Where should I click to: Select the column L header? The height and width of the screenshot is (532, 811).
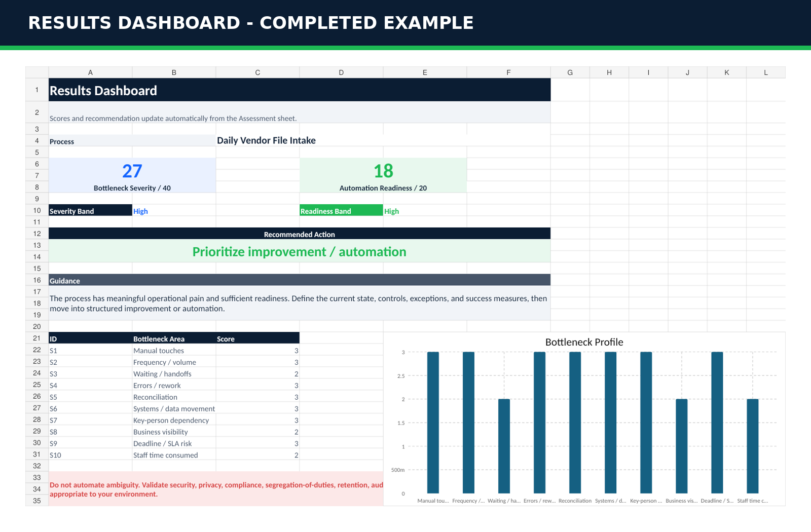click(766, 72)
